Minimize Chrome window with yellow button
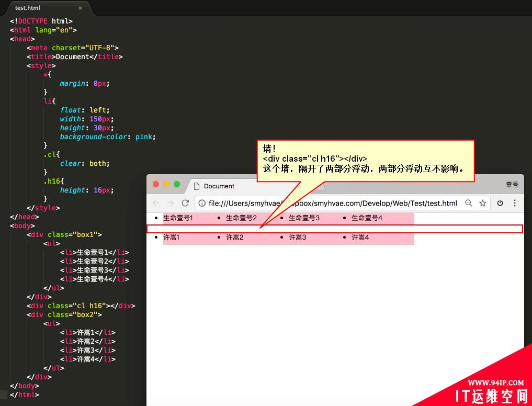 coord(166,184)
